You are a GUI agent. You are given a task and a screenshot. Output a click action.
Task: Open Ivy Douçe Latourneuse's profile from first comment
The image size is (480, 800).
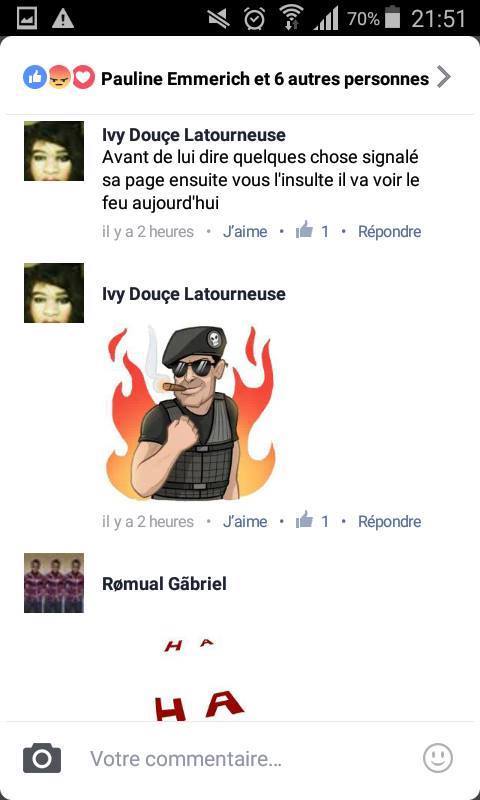click(194, 135)
